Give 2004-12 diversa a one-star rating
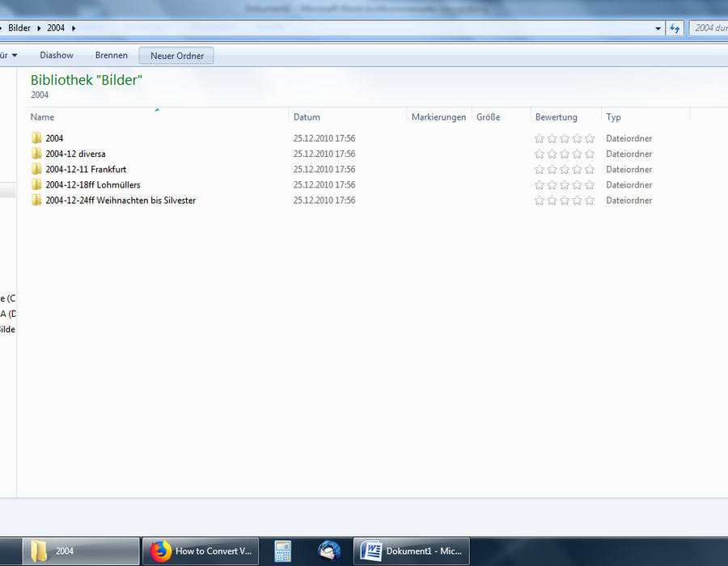Image resolution: width=728 pixels, height=566 pixels. 540,154
